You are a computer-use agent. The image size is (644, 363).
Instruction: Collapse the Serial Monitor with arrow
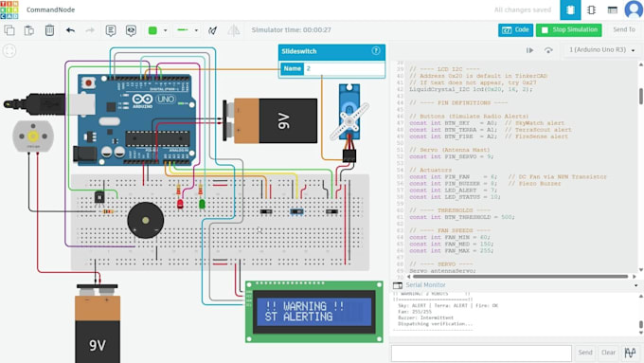[636, 285]
